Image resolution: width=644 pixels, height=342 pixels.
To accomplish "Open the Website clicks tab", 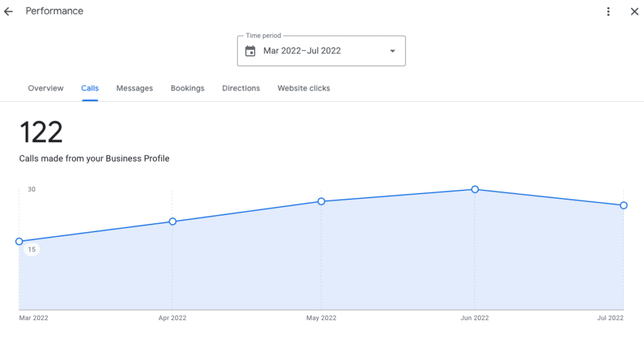I will click(304, 88).
